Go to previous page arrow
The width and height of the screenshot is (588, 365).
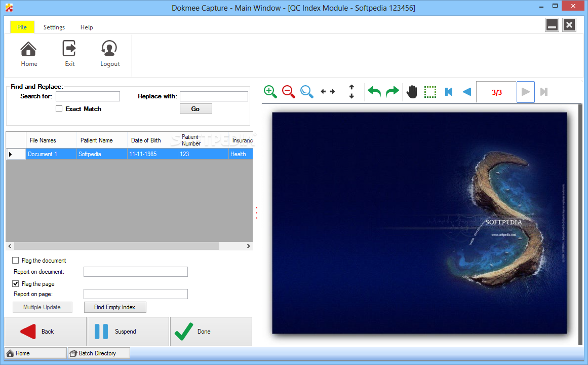[467, 92]
